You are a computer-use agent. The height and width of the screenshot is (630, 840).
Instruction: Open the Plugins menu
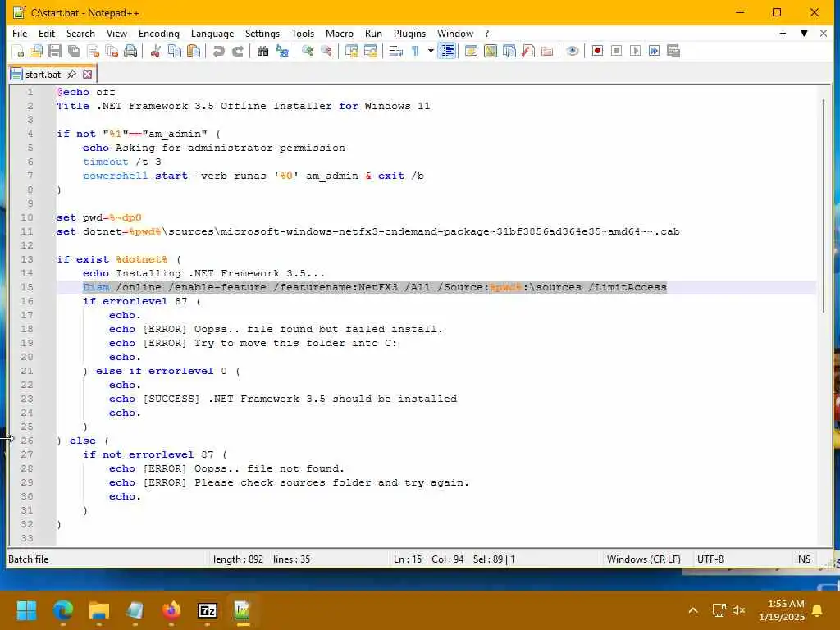pos(409,33)
